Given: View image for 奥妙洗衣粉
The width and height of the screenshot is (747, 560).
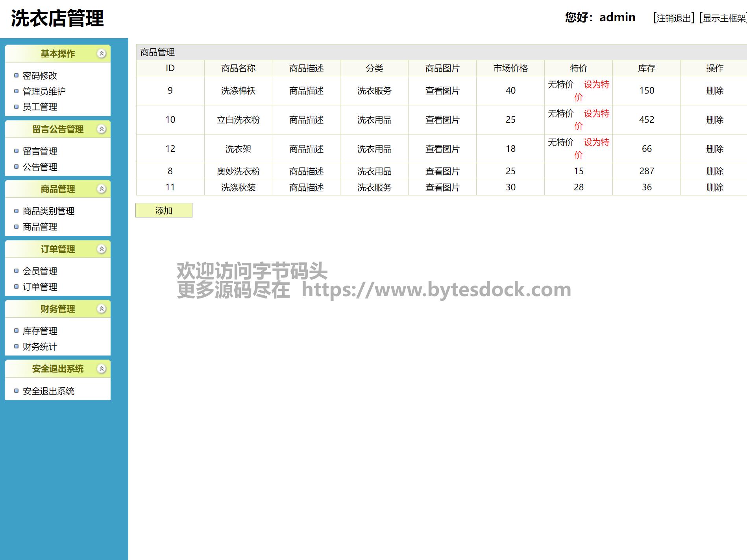Looking at the screenshot, I should pyautogui.click(x=442, y=171).
